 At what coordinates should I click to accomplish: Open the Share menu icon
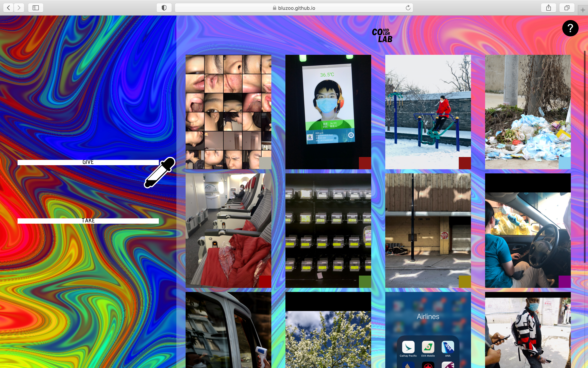pyautogui.click(x=548, y=8)
